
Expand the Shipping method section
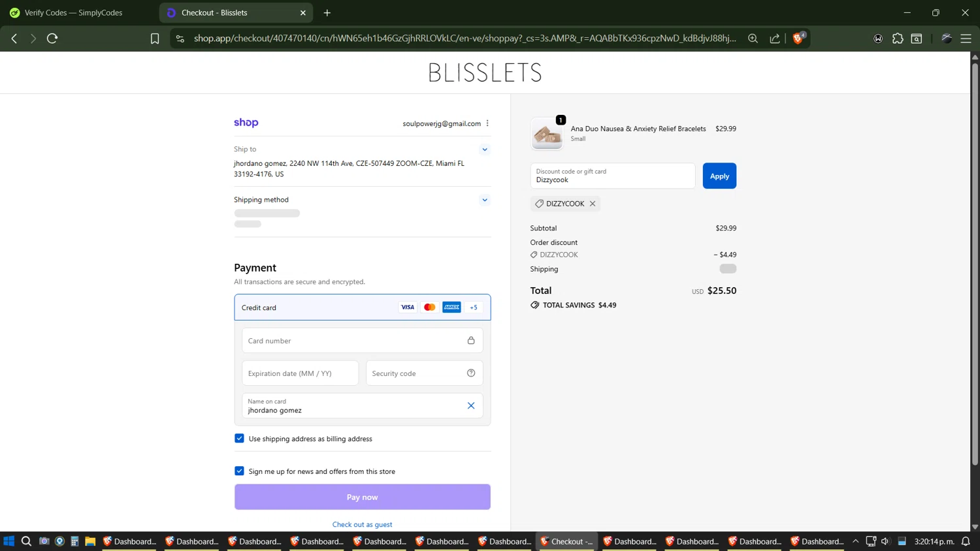[485, 200]
